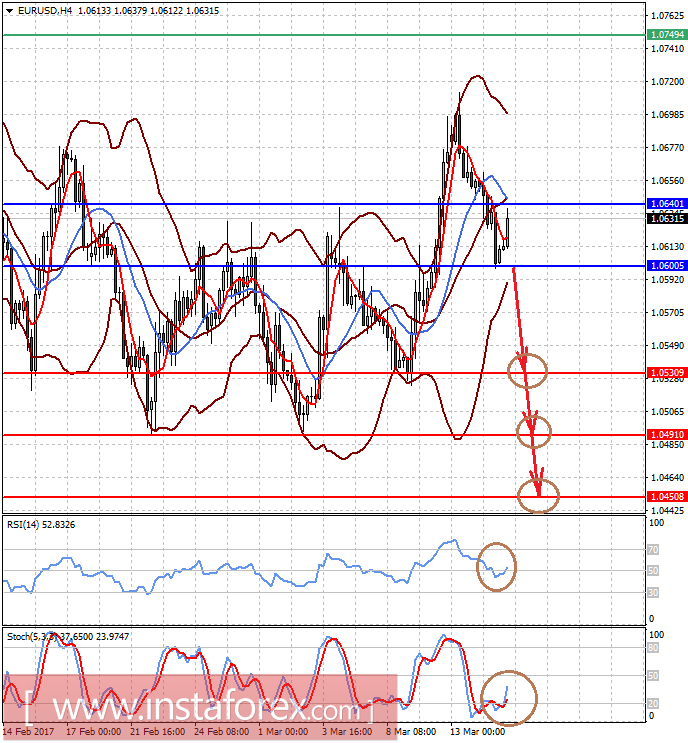Click the 1.05490 price scale value

(x=668, y=345)
